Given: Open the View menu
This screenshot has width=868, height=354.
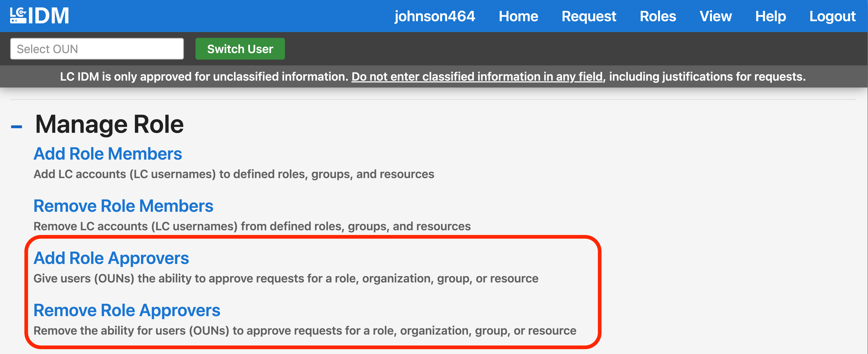Looking at the screenshot, I should click(716, 16).
